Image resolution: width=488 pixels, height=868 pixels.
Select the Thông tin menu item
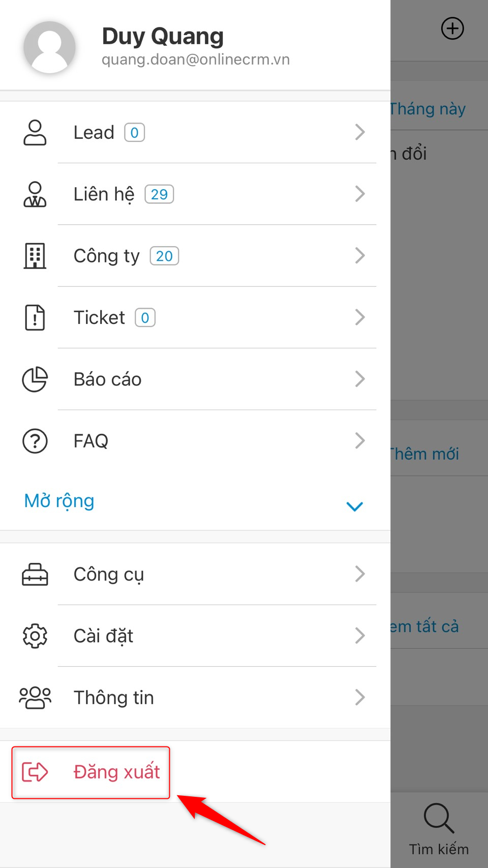click(114, 698)
